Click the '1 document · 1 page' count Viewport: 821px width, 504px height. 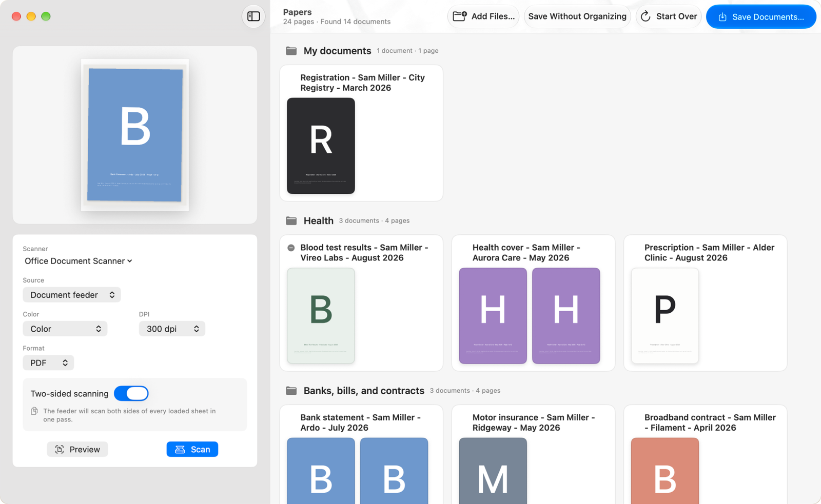pos(407,51)
